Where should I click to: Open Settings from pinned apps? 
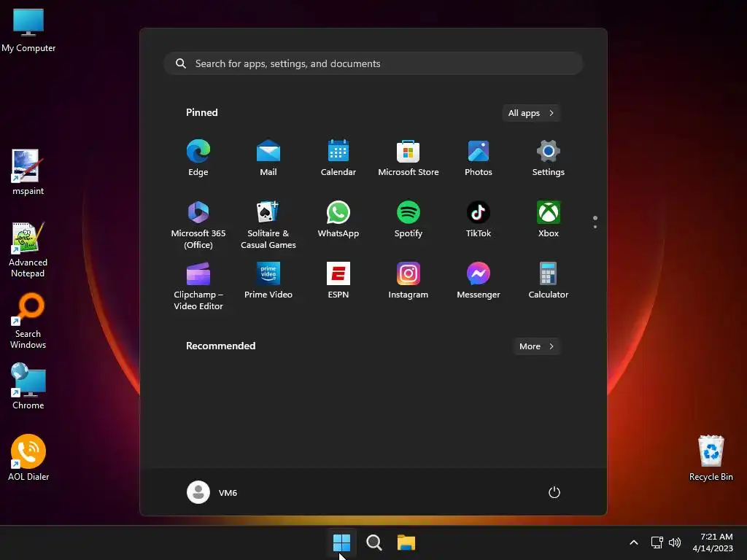pos(549,157)
